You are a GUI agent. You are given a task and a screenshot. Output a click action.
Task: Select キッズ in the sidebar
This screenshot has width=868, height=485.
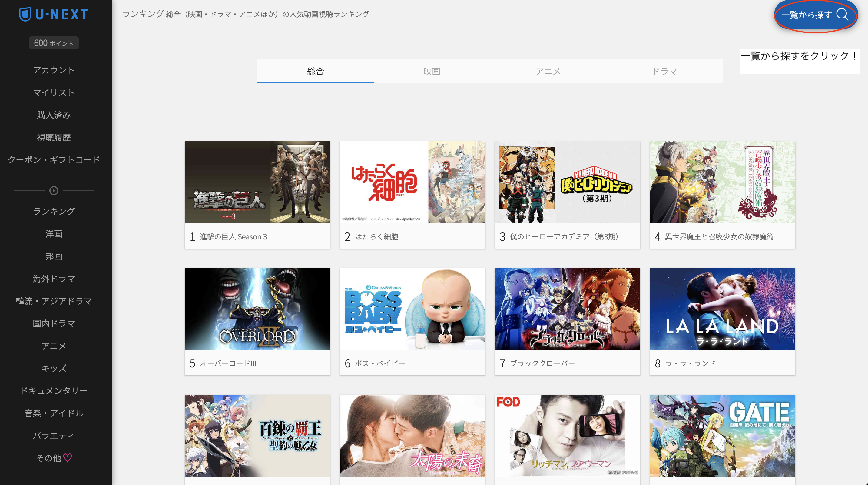[54, 368]
